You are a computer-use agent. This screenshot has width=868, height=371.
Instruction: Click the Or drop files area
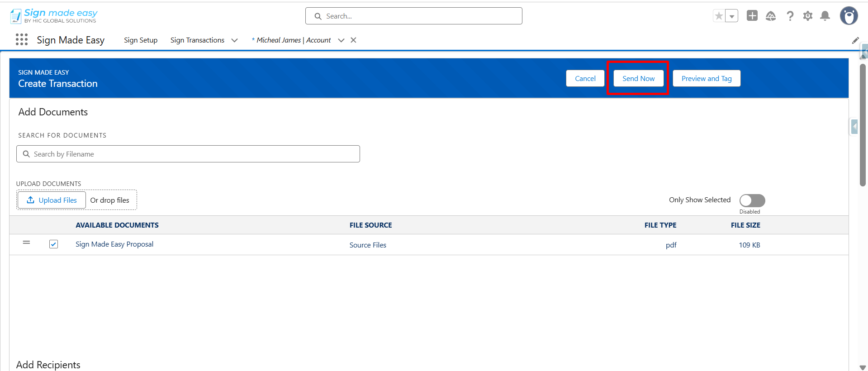pyautogui.click(x=110, y=200)
